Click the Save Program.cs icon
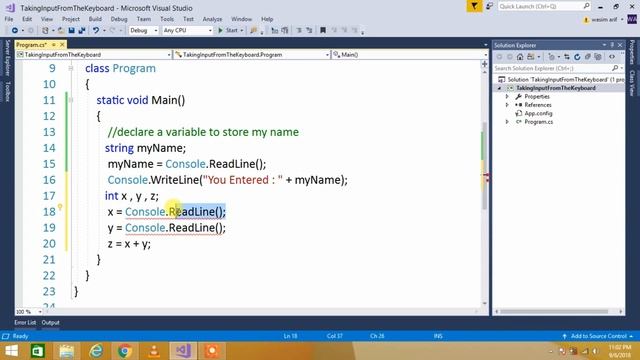The image size is (640, 360). click(x=71, y=31)
